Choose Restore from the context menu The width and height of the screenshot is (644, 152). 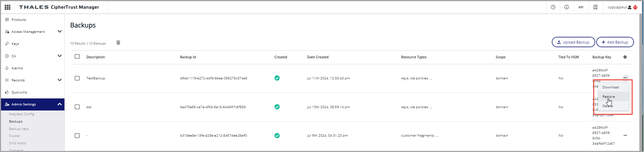(609, 96)
